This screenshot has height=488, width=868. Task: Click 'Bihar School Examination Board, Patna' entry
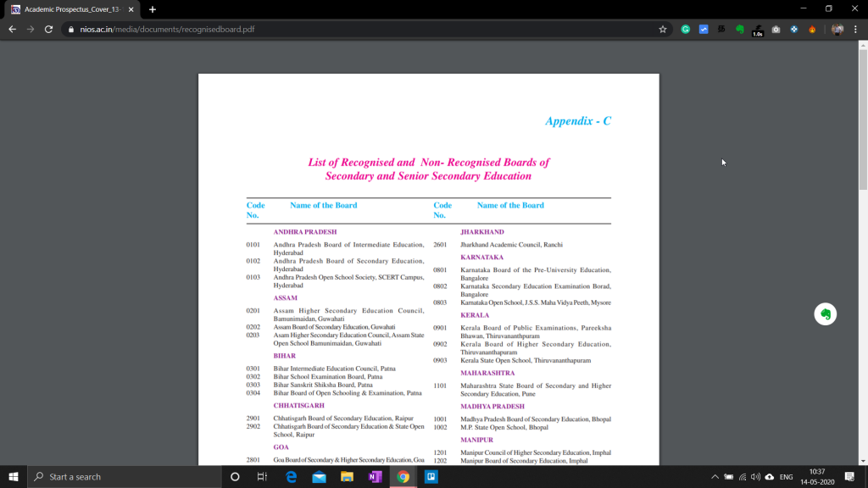pos(328,377)
